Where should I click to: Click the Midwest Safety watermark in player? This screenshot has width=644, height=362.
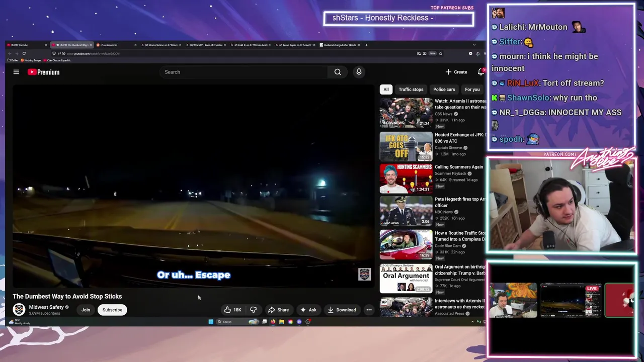click(364, 274)
